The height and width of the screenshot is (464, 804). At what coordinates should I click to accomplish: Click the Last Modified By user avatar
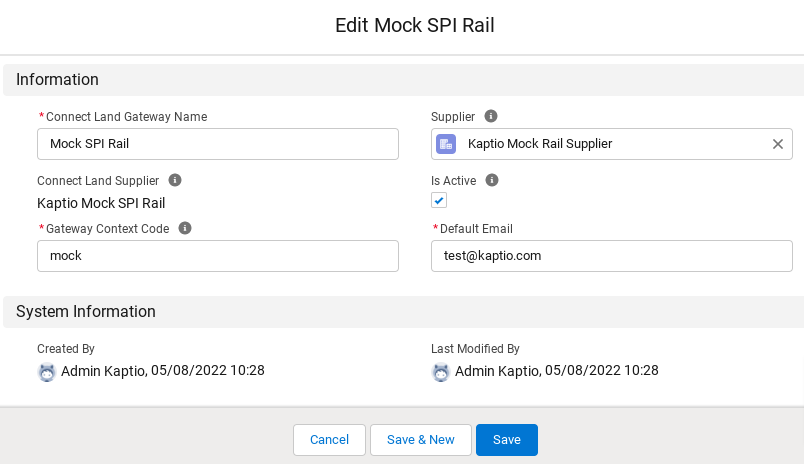[440, 372]
